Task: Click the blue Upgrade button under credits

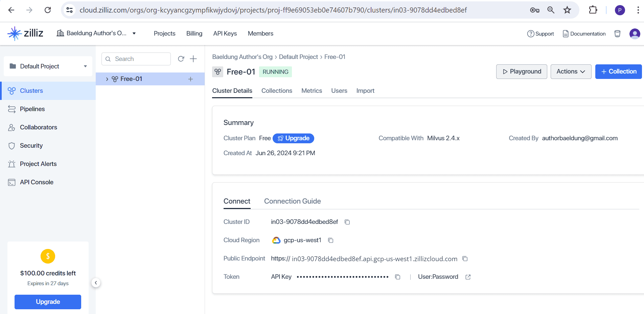Action: click(x=48, y=302)
